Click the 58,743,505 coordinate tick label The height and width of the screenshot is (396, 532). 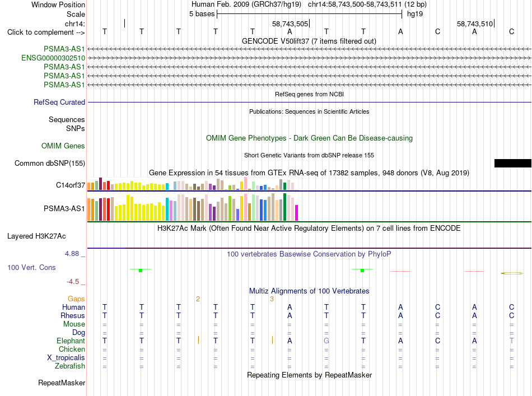click(x=290, y=24)
